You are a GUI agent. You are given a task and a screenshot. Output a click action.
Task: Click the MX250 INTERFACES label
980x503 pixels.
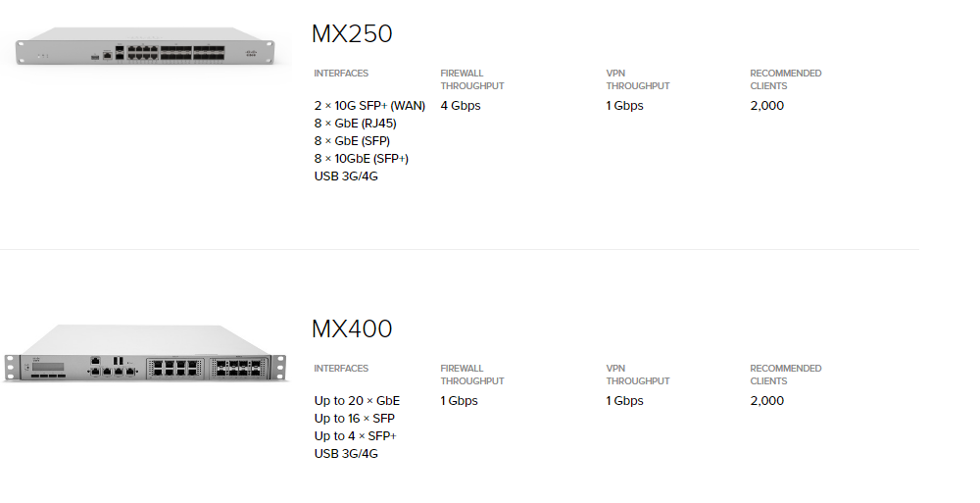(341, 74)
